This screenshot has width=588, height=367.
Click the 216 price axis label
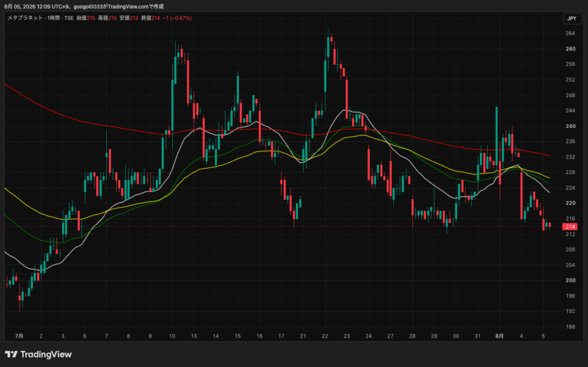pyautogui.click(x=570, y=218)
